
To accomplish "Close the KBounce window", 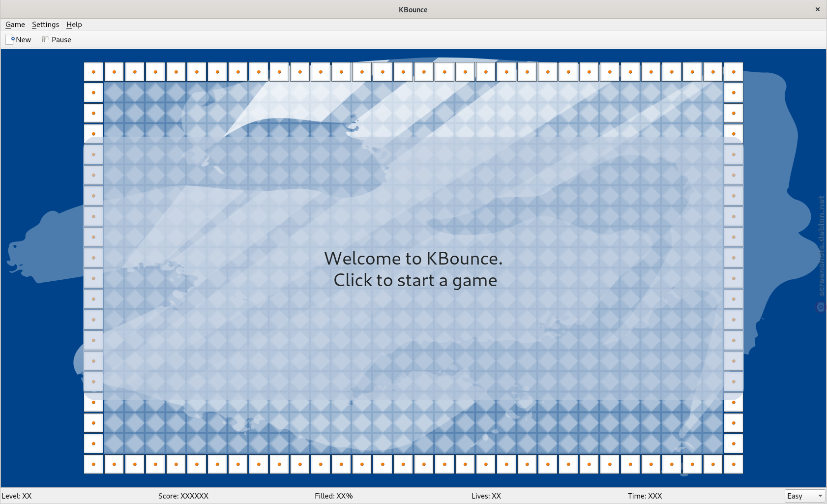I will 818,9.
